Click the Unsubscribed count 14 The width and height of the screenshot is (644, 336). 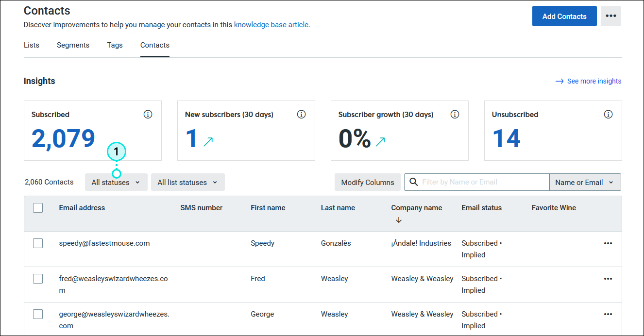[x=506, y=138]
